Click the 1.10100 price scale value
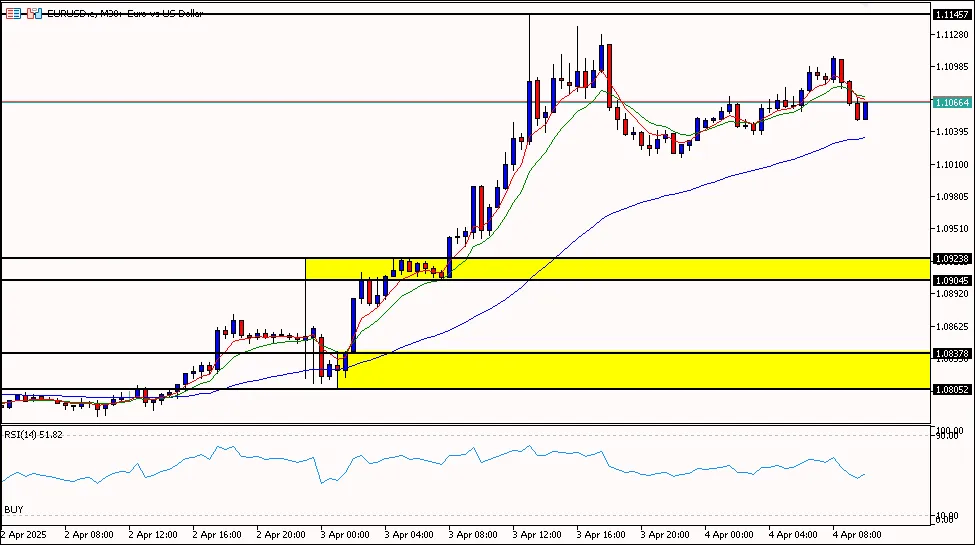 tap(952, 164)
